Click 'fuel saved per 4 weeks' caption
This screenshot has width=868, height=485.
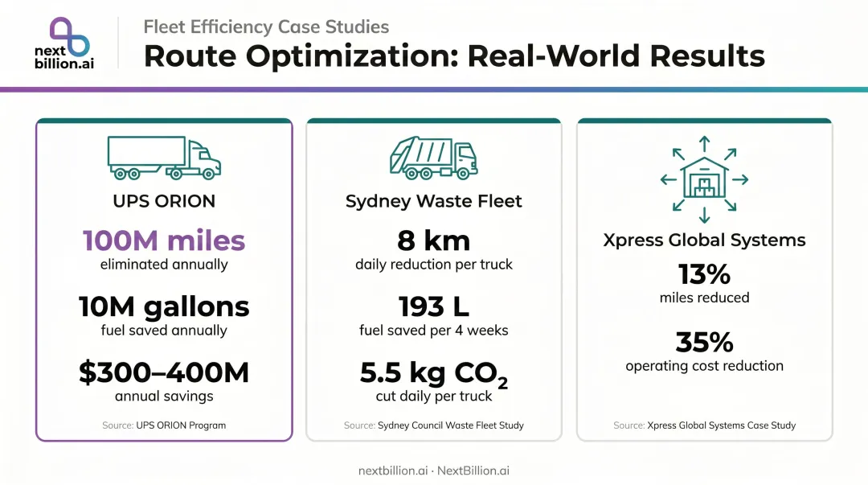pyautogui.click(x=433, y=331)
